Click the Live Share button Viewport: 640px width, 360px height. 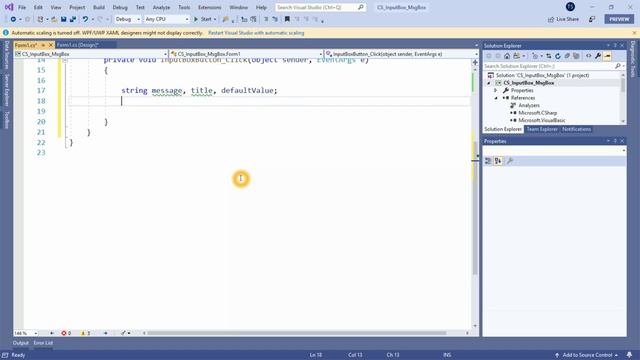click(563, 19)
